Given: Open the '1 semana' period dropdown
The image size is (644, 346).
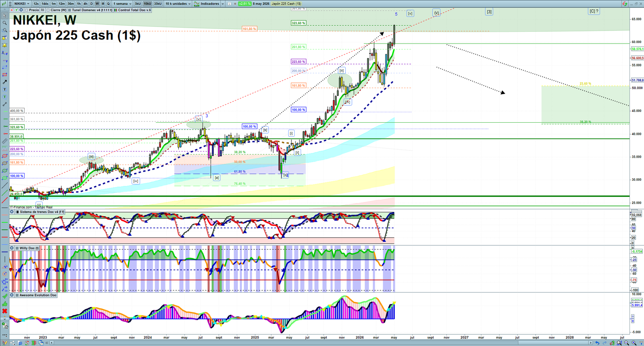Looking at the screenshot, I should [x=122, y=4].
